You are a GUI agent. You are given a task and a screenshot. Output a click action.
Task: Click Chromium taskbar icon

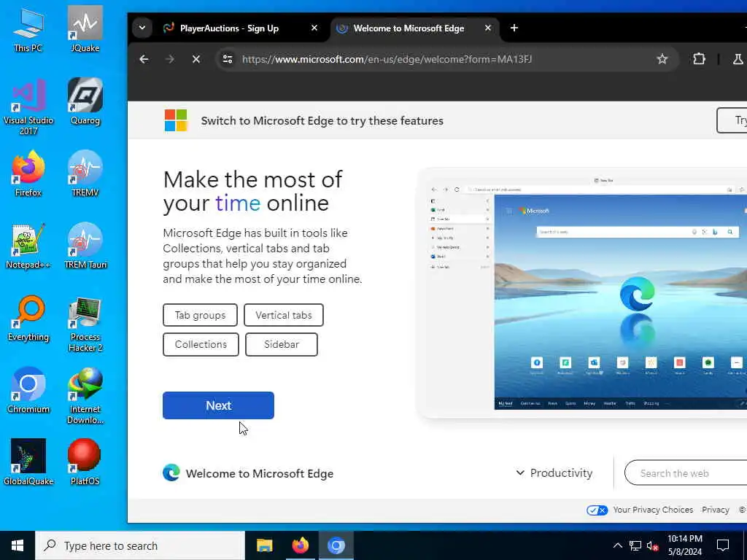tap(336, 545)
